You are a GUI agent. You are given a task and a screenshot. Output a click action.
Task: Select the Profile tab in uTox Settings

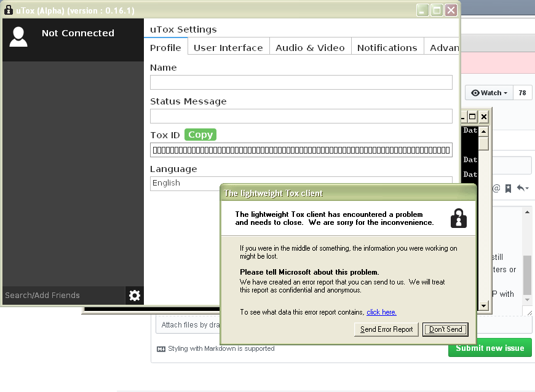[x=165, y=47]
